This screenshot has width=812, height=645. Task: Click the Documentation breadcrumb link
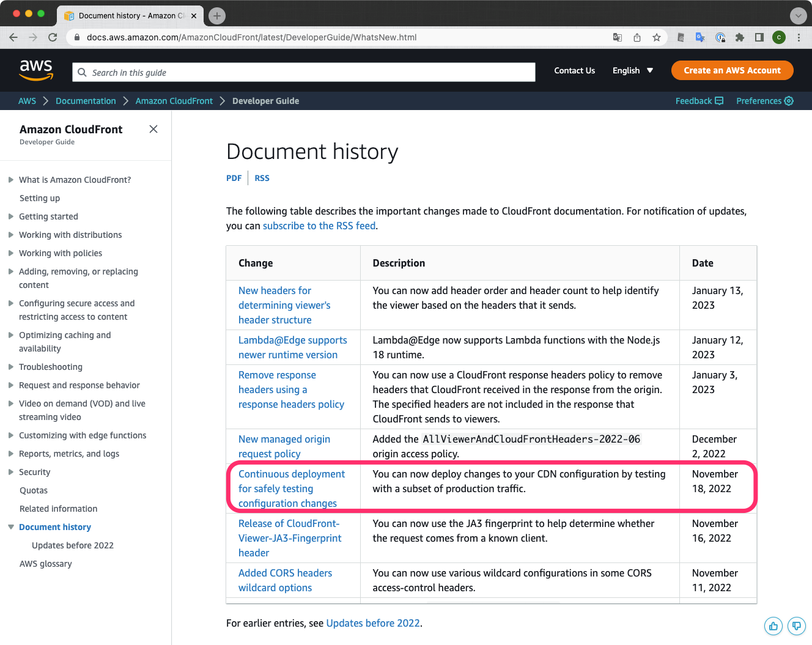[86, 101]
